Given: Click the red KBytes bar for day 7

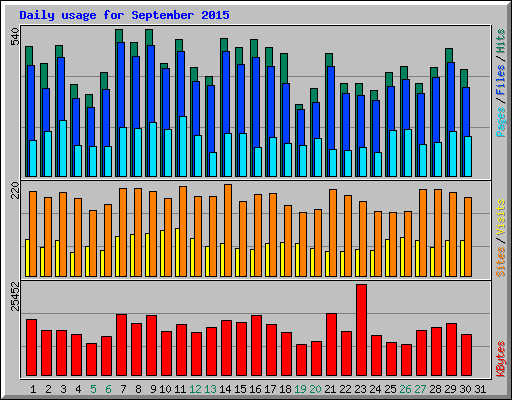Looking at the screenshot, I should (x=121, y=345).
